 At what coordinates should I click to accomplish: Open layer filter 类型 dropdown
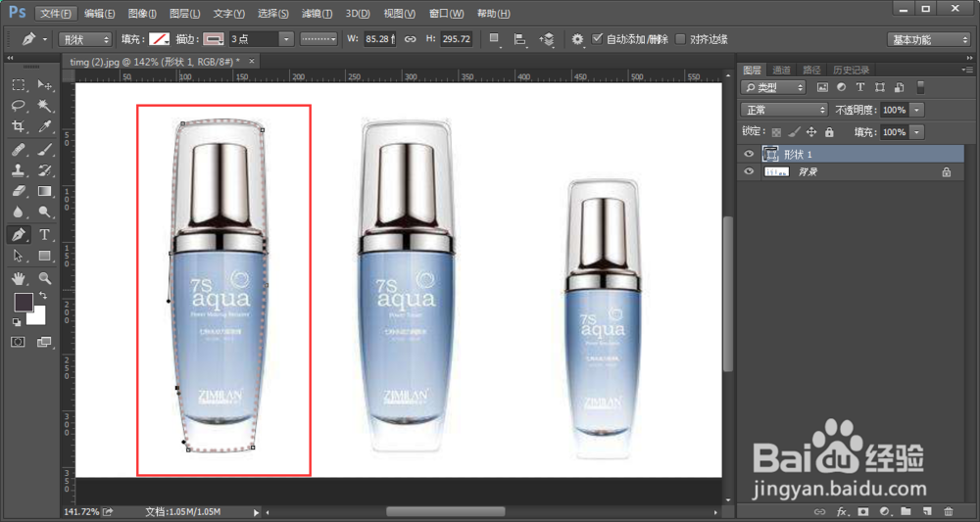tap(773, 87)
